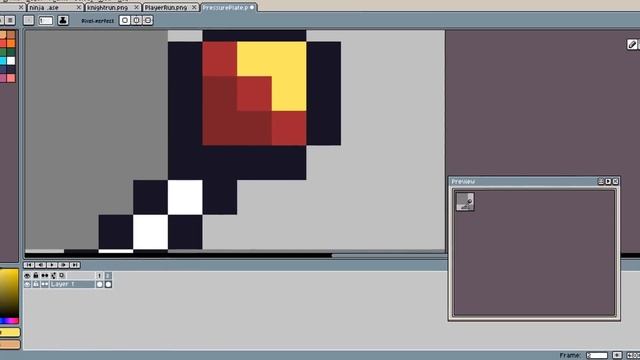The image size is (640, 360).
Task: Select frame 2 header in the timeline
Action: tap(108, 276)
